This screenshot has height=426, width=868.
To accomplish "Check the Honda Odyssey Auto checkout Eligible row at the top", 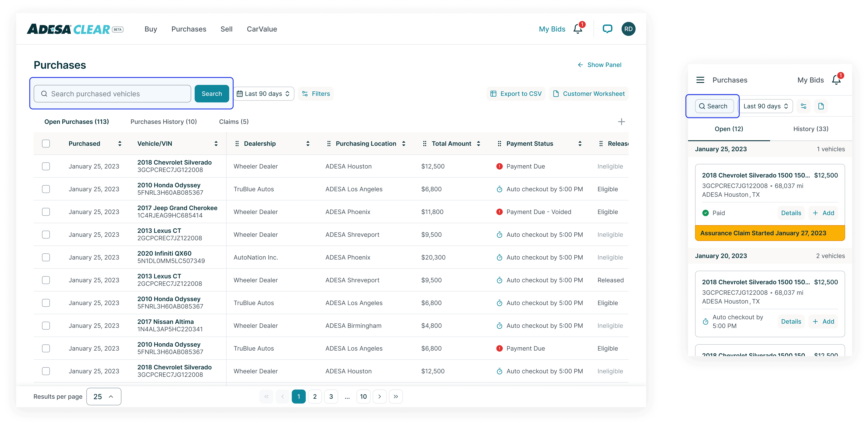I will [x=46, y=189].
